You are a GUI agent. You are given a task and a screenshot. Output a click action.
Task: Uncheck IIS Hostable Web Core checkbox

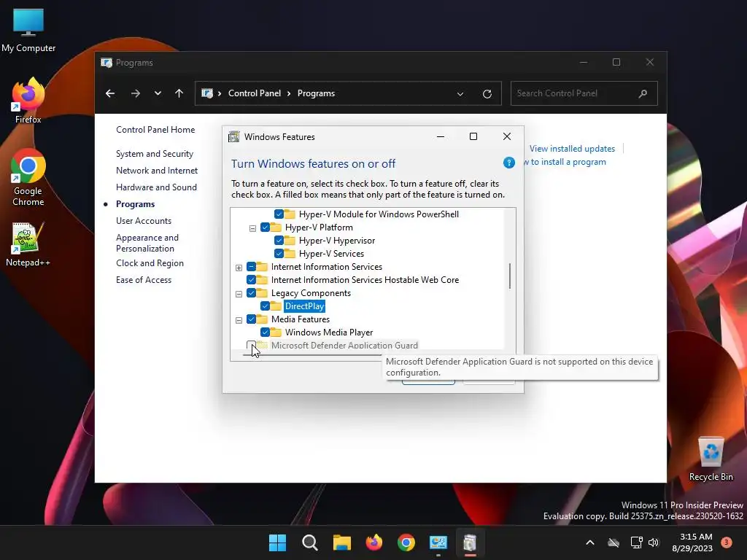click(252, 280)
